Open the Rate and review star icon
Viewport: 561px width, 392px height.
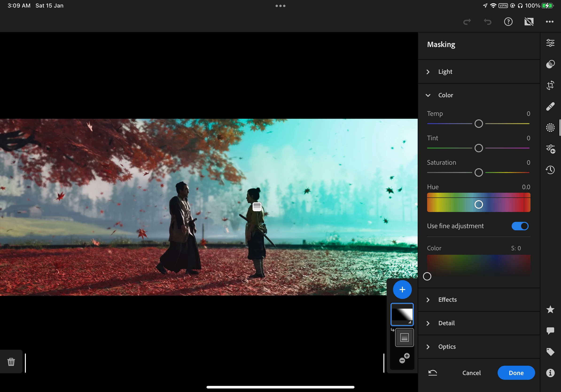(550, 310)
